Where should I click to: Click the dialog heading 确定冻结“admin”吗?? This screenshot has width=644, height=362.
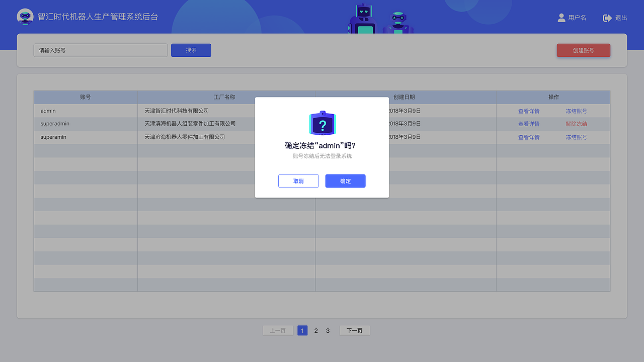[320, 146]
